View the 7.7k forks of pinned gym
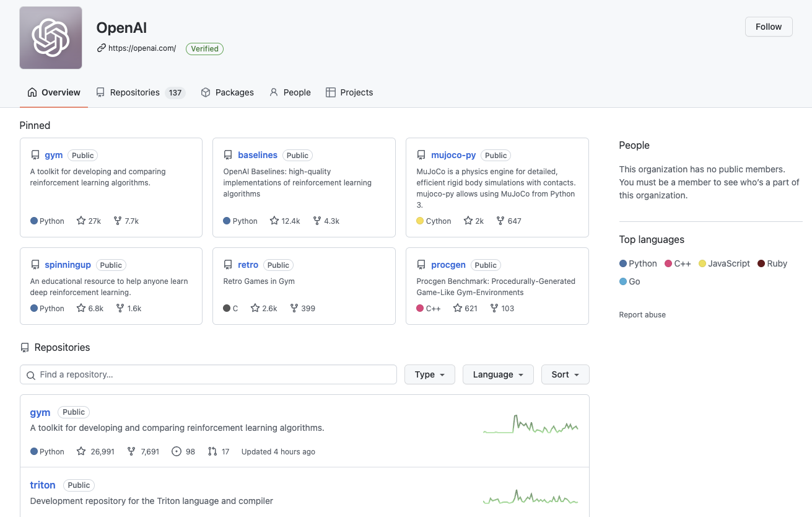Screen dimensions: 812x517 pyautogui.click(x=126, y=221)
